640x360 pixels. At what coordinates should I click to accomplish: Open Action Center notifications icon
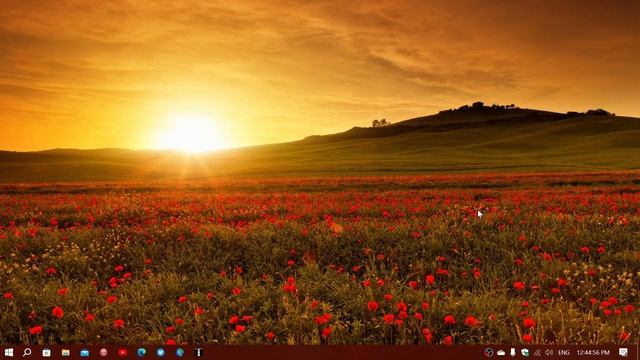pos(623,352)
